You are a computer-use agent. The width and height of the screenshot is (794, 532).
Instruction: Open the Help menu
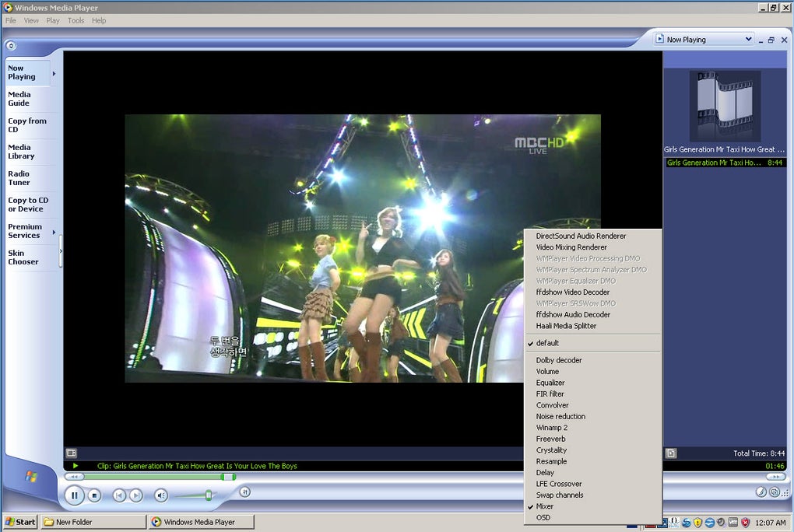[99, 21]
